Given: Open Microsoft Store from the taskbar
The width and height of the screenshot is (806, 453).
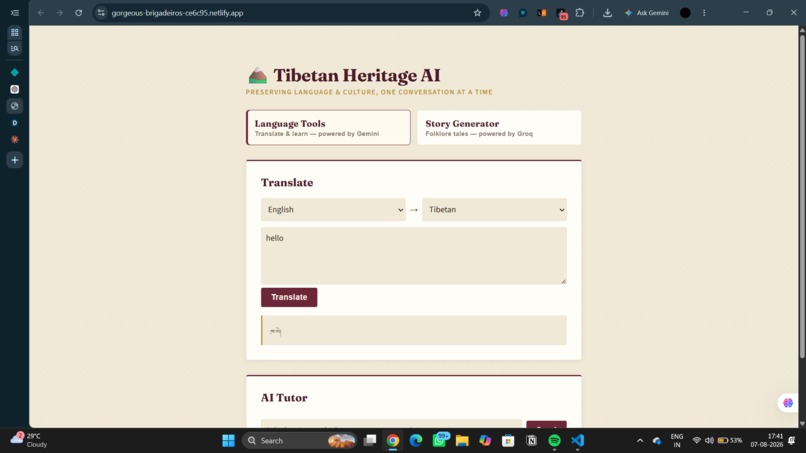Looking at the screenshot, I should point(508,441).
